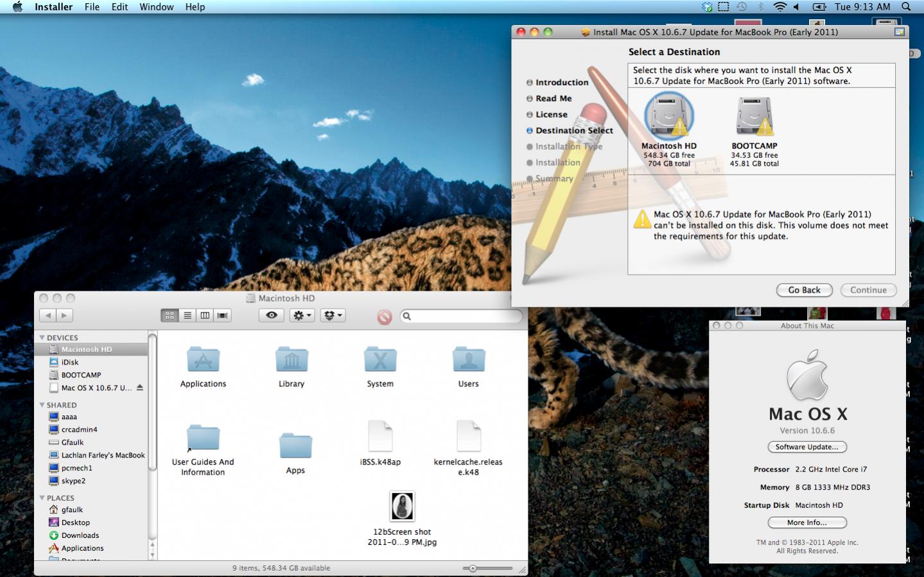Click the dimmed Continue button
Screen dimensions: 924x577
click(x=868, y=290)
